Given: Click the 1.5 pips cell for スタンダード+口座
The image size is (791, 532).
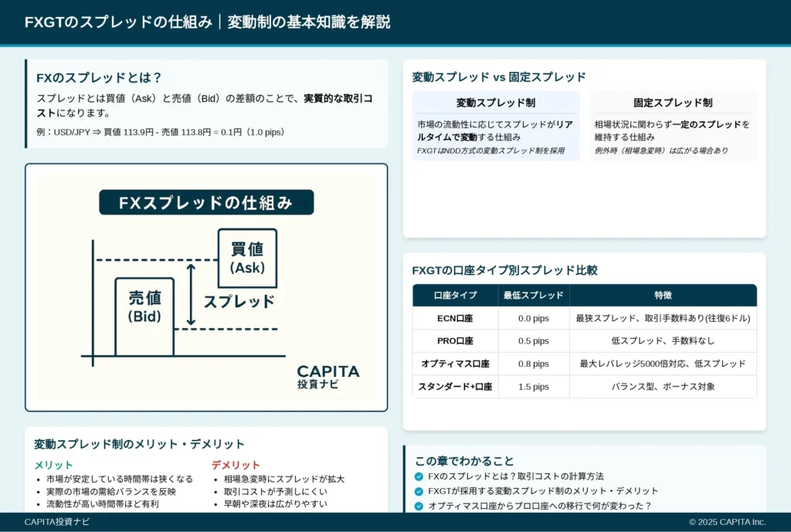Looking at the screenshot, I should 533,387.
